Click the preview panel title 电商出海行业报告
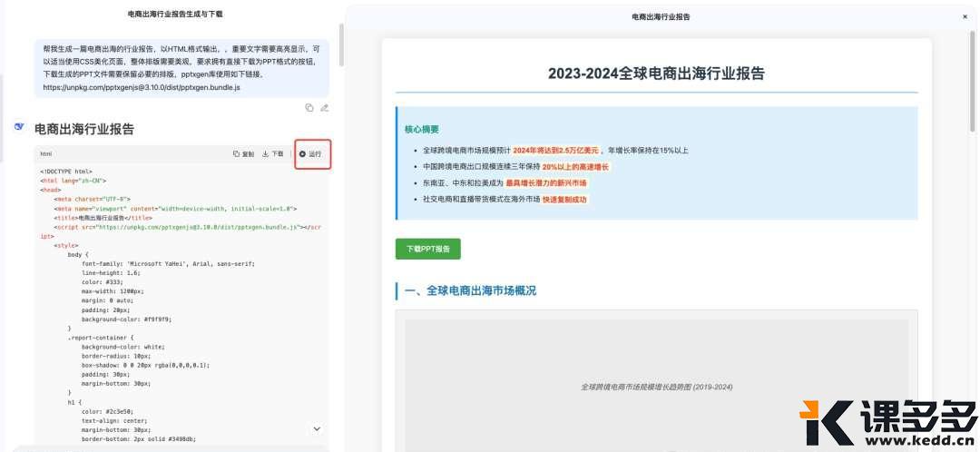This screenshot has width=980, height=452. tap(661, 17)
